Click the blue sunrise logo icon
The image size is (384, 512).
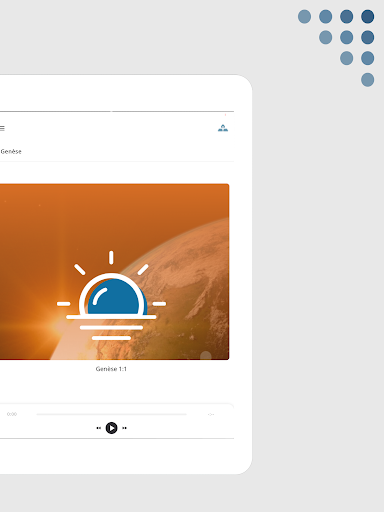click(111, 295)
